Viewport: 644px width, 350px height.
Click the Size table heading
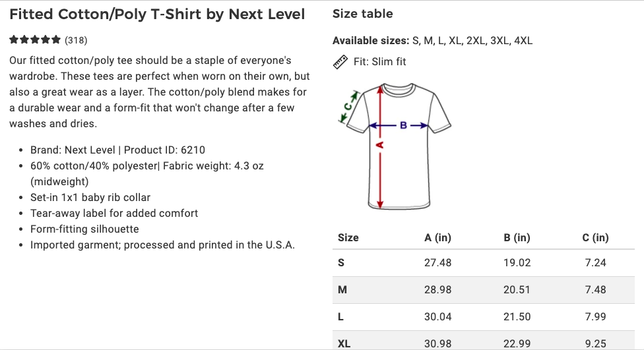click(x=362, y=14)
